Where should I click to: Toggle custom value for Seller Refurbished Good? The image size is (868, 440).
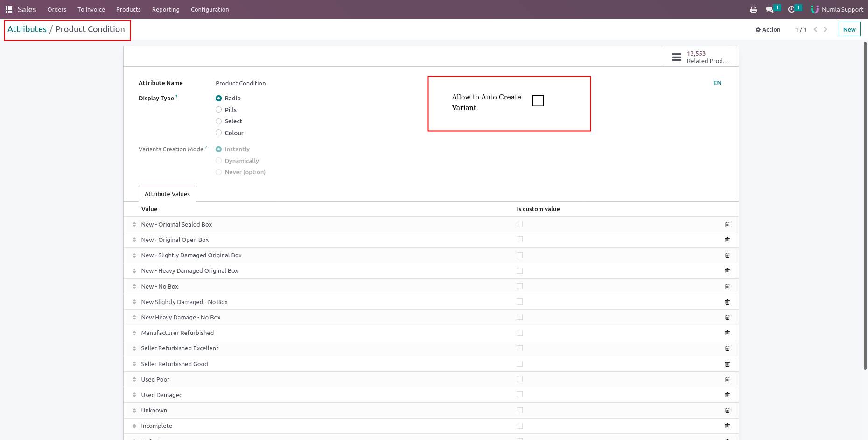click(519, 364)
